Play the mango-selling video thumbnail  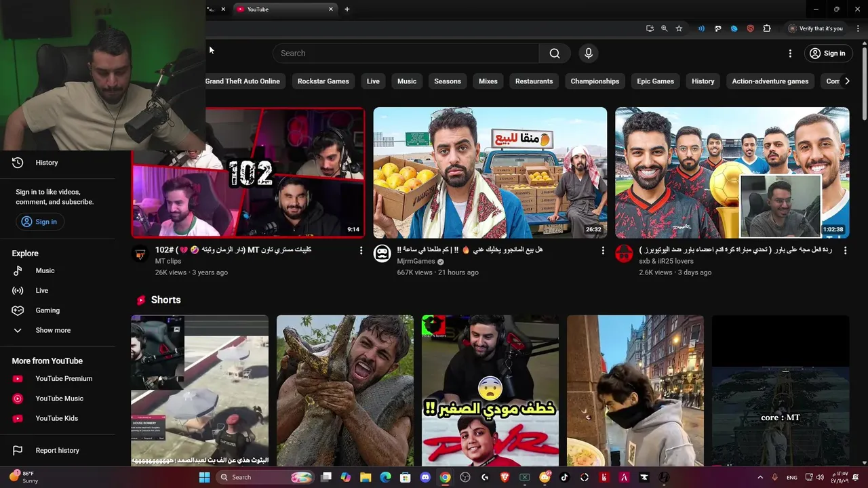pyautogui.click(x=490, y=172)
